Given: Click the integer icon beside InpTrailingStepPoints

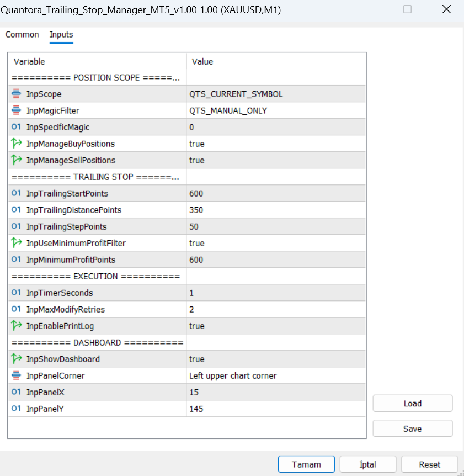Looking at the screenshot, I should [16, 226].
